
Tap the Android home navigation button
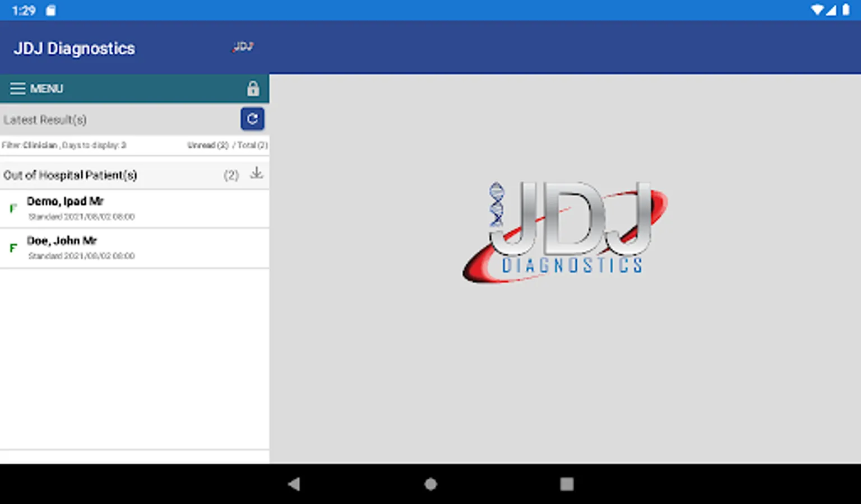pos(430,484)
